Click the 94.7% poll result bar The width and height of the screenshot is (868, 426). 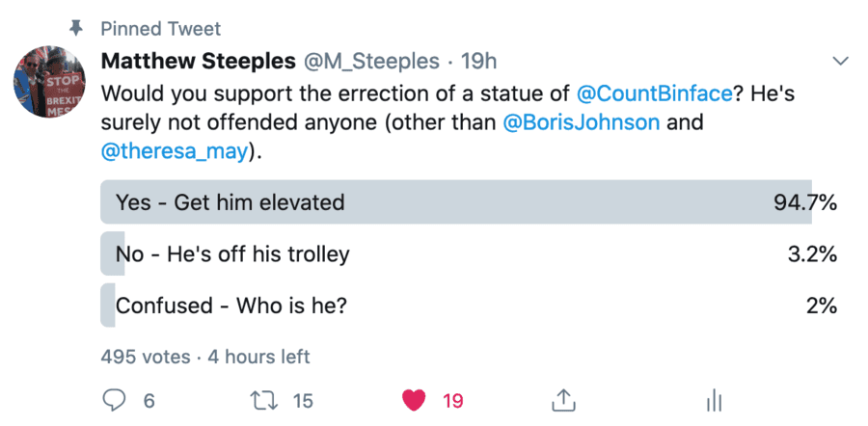(455, 202)
